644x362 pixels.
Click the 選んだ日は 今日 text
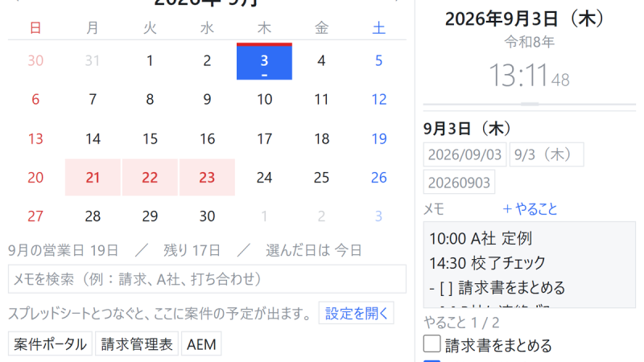point(314,250)
